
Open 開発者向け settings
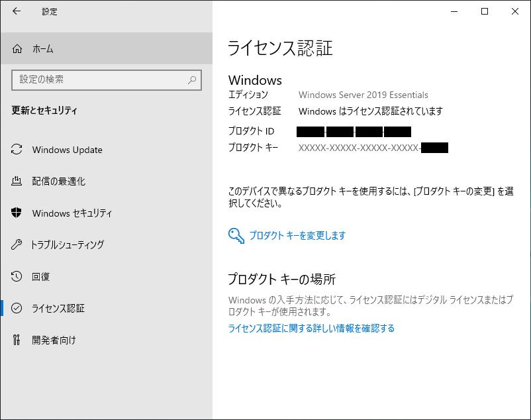(107, 340)
